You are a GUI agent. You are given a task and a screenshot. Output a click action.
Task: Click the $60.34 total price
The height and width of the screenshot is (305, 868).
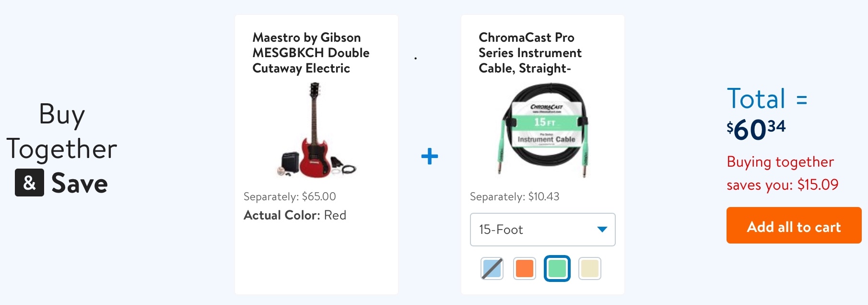[756, 129]
